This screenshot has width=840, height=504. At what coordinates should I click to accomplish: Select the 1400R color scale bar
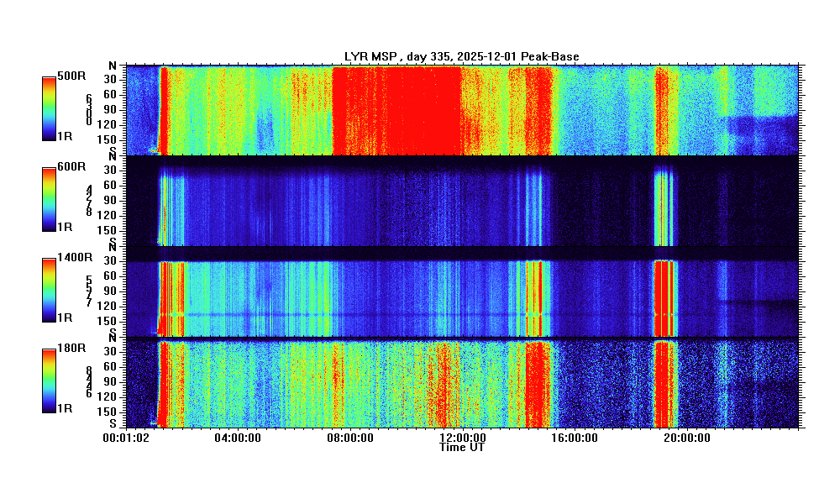coord(50,289)
